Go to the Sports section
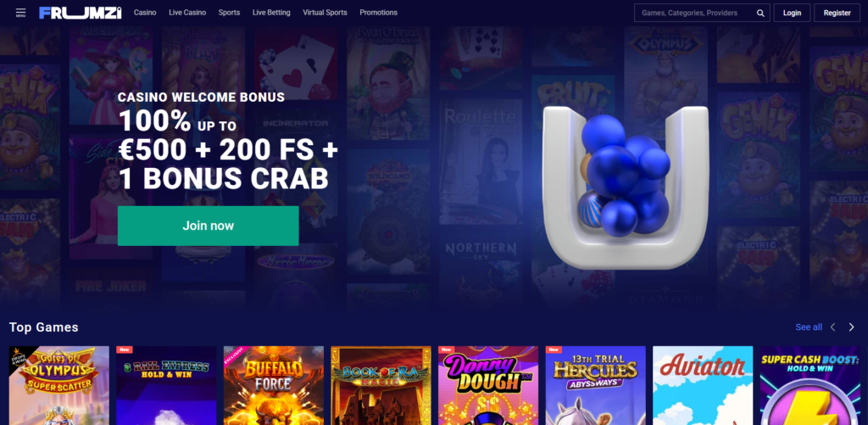The width and height of the screenshot is (868, 425). pos(229,12)
